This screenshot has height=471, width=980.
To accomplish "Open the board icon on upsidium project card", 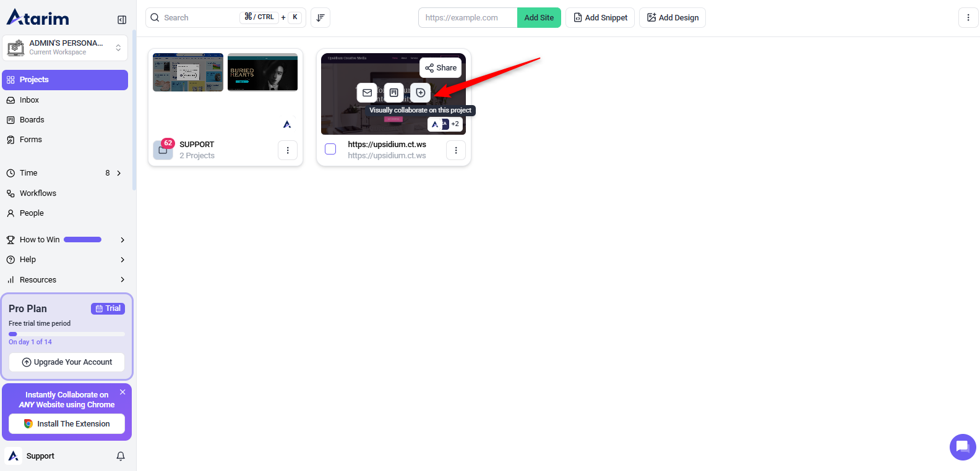I will (393, 93).
